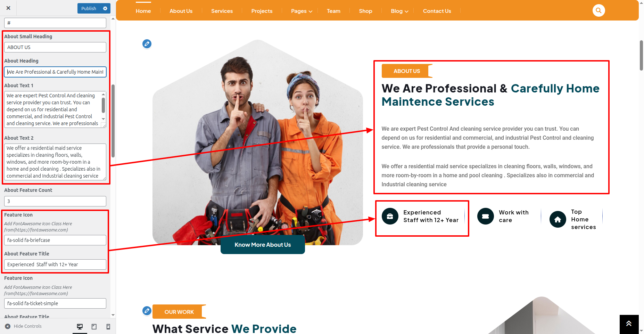The width and height of the screenshot is (644, 334).
Task: Open publish settings gear icon
Action: pyautogui.click(x=105, y=8)
